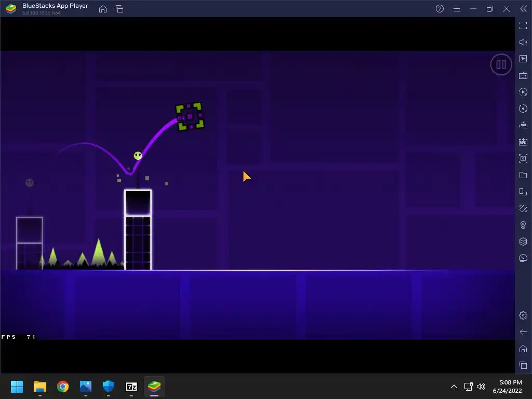This screenshot has width=532, height=399.
Task: Open BlueStacks home screen icon in title bar
Action: (x=103, y=9)
